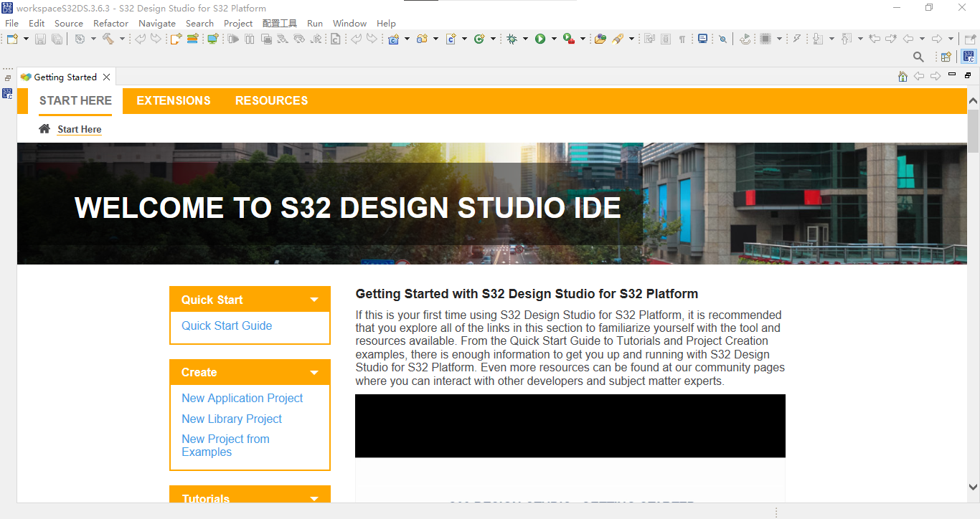This screenshot has height=519, width=980.
Task: Collapse the Create section arrow
Action: (x=314, y=372)
